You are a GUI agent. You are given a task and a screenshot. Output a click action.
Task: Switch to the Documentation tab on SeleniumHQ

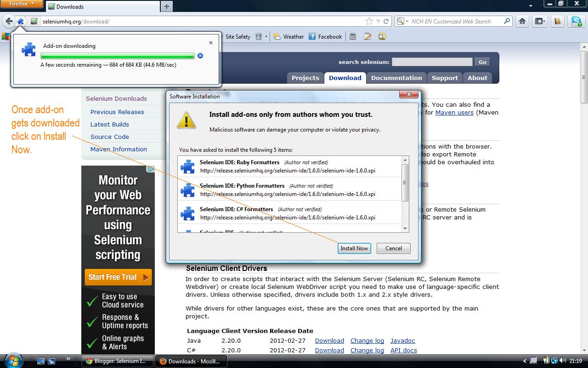[396, 78]
